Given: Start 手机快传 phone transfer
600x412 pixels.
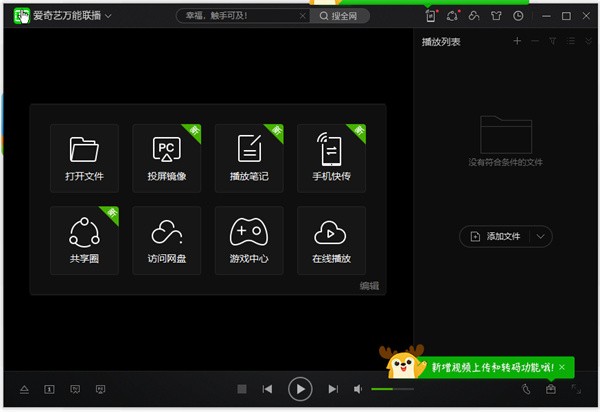Looking at the screenshot, I should (331, 158).
